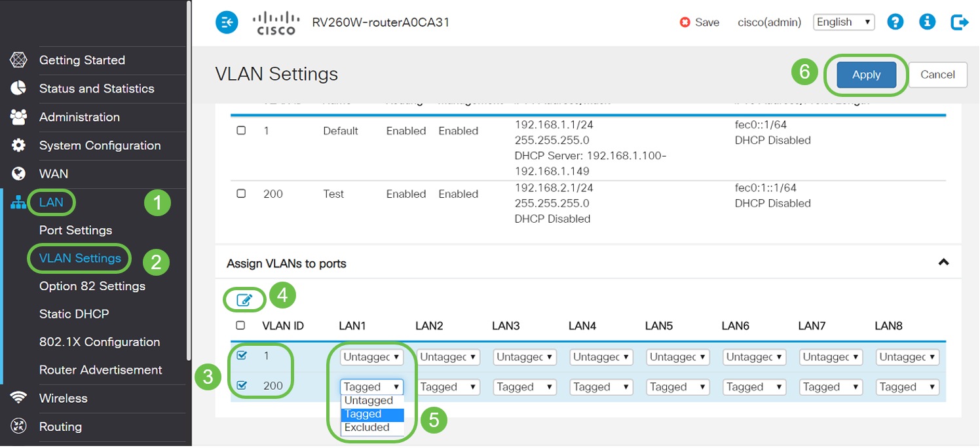The height and width of the screenshot is (448, 980).
Task: Click the help question mark icon
Action: pos(895,22)
